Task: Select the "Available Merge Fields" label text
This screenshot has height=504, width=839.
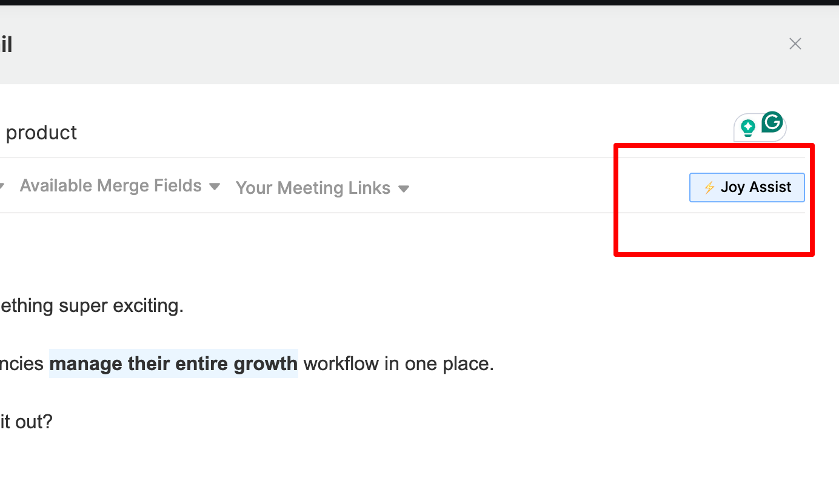Action: click(111, 186)
